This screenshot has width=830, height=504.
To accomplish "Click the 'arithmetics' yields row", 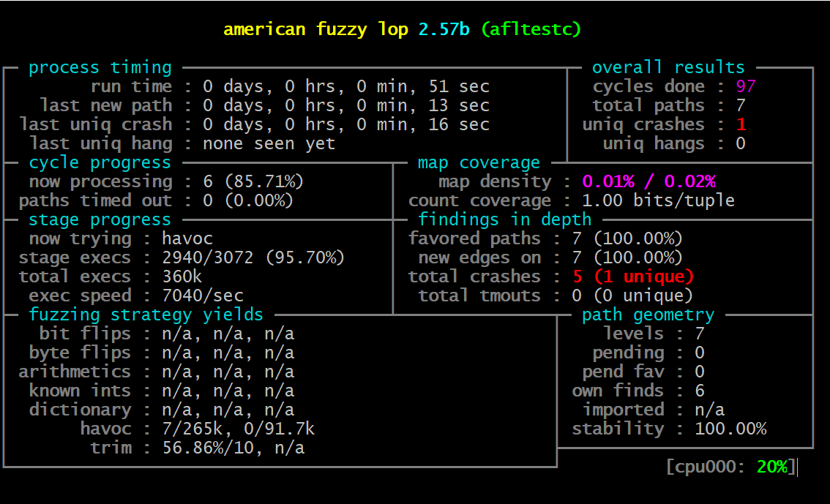I will (157, 372).
